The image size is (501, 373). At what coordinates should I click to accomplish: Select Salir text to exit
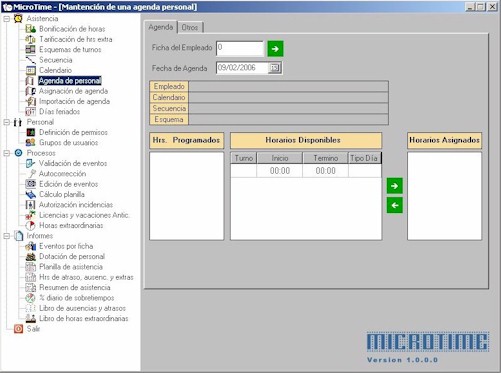click(x=33, y=329)
